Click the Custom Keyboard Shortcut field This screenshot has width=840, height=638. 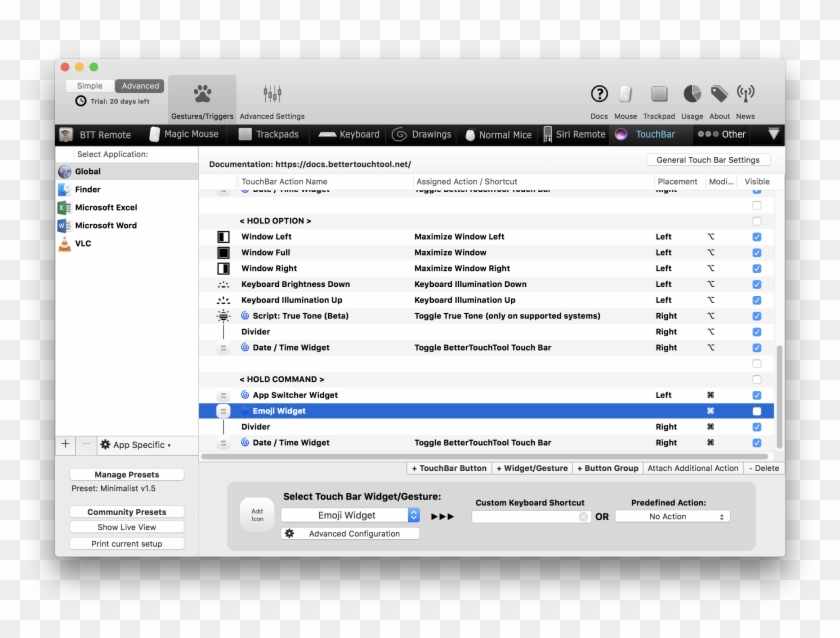tap(530, 517)
